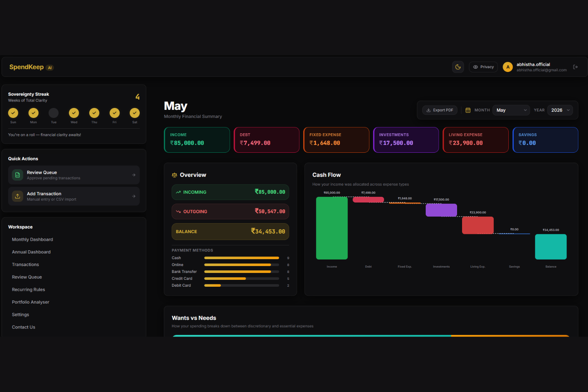The image size is (588, 392).
Task: Toggle the empty Tue streak circle
Action: coord(54,113)
